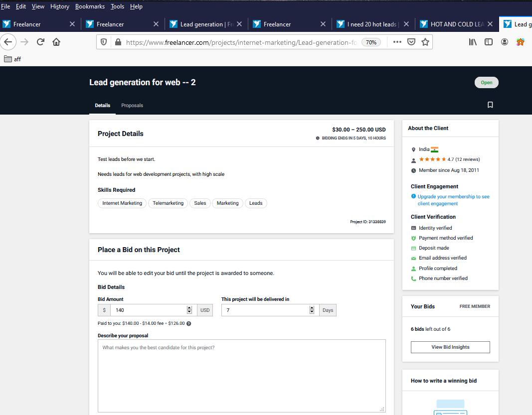This screenshot has height=415, width=532.
Task: Click the proposal description text area
Action: 241,376
